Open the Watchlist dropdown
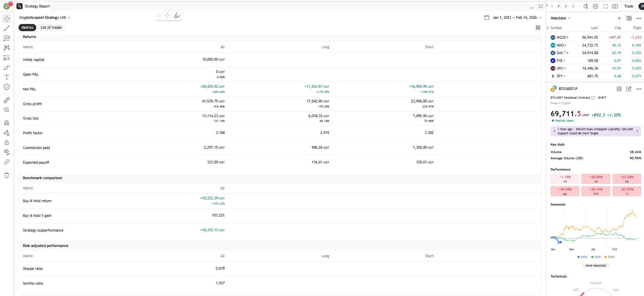Image resolution: width=644 pixels, height=296 pixels. (x=560, y=18)
